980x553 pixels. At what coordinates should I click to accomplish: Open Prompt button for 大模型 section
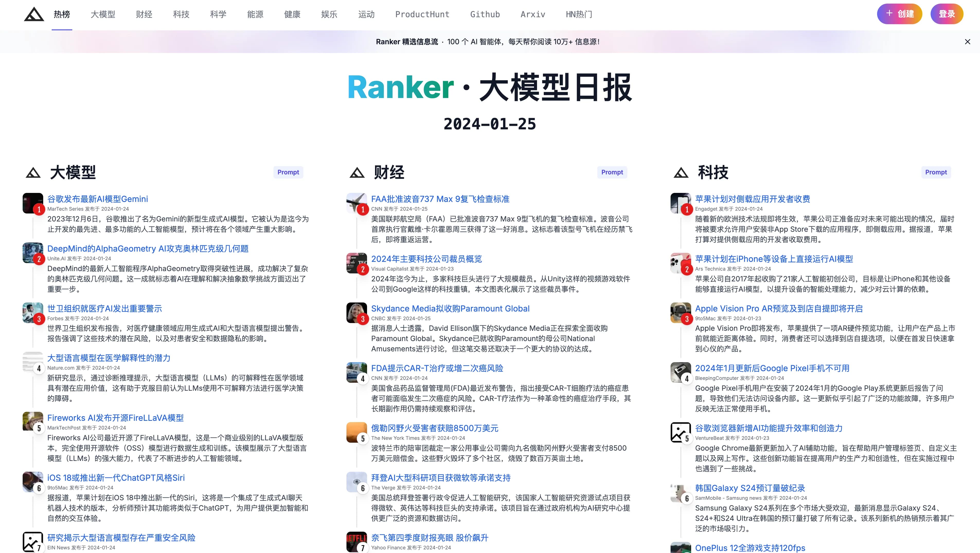point(288,172)
